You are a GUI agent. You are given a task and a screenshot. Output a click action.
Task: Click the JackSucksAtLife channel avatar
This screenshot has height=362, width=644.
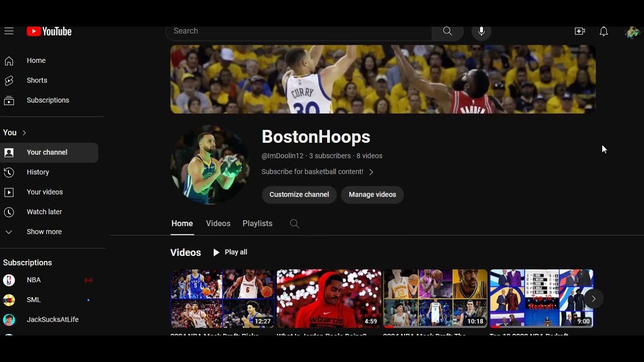[9, 320]
